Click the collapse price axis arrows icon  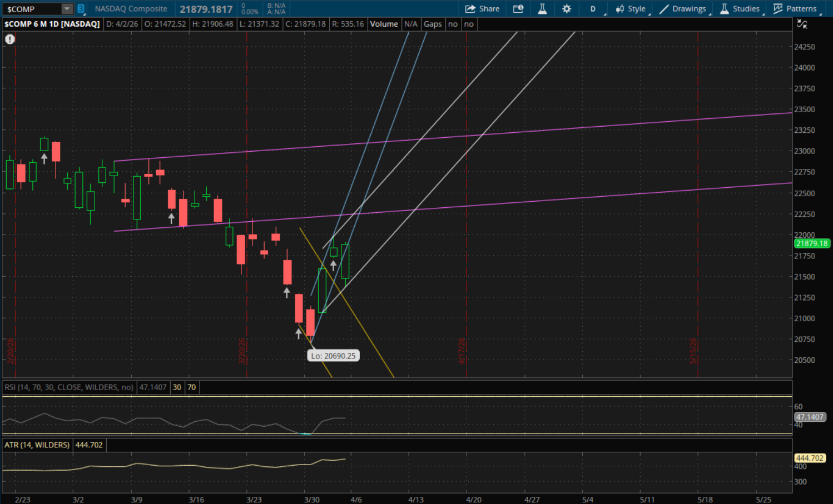tap(802, 24)
